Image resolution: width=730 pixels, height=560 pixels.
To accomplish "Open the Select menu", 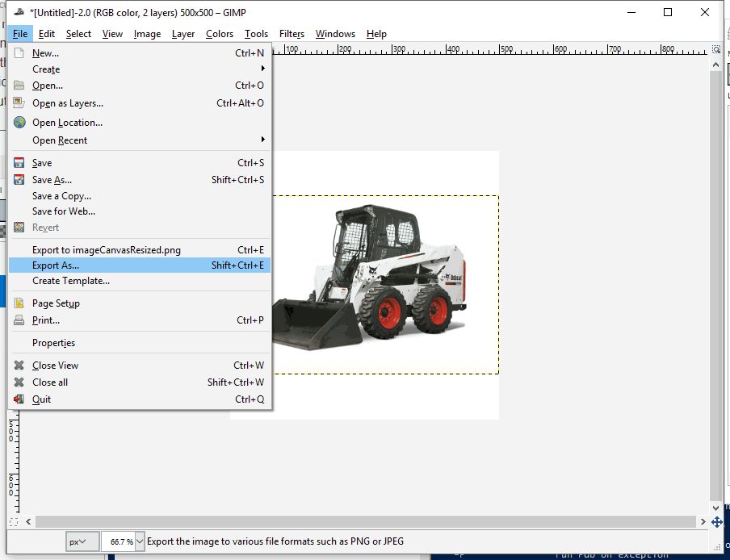I will pos(78,34).
